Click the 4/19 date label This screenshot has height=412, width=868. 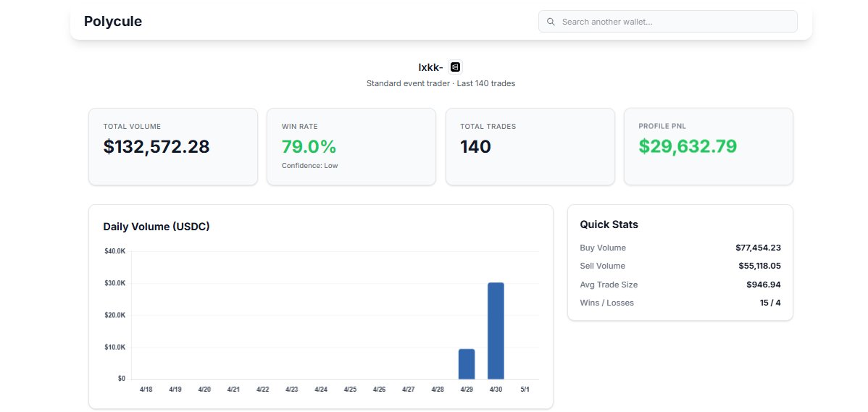tap(175, 390)
